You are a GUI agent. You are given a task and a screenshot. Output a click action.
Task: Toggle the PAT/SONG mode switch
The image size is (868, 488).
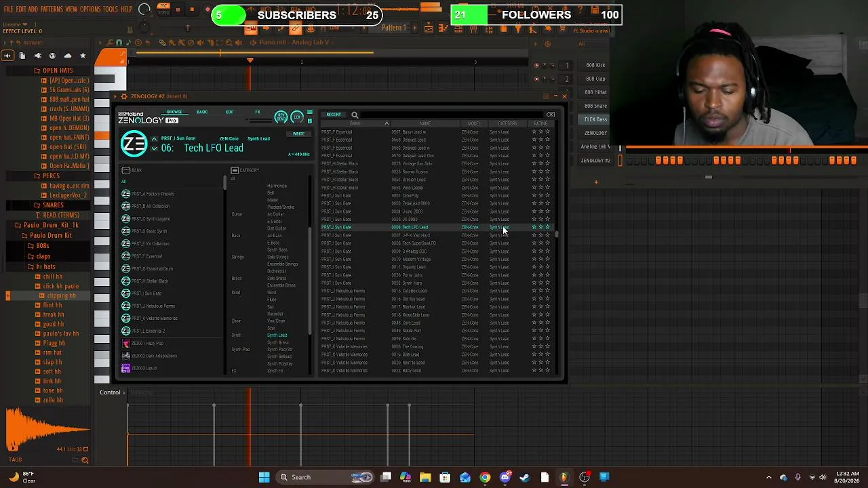click(163, 9)
